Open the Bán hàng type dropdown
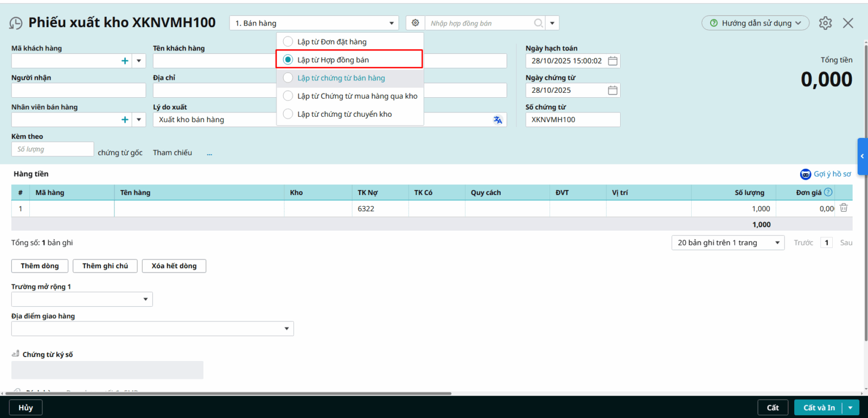 (315, 23)
